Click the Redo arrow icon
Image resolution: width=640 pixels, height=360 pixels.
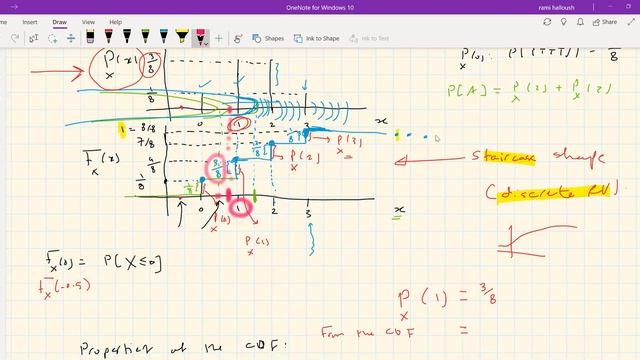(x=15, y=38)
